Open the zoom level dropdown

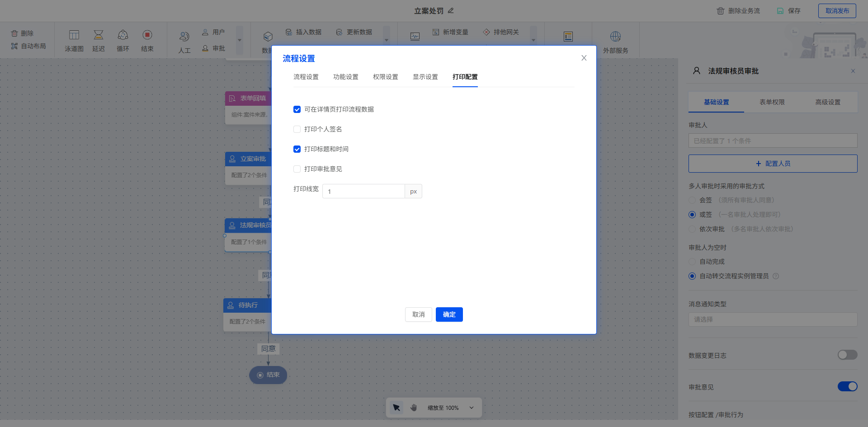point(472,408)
